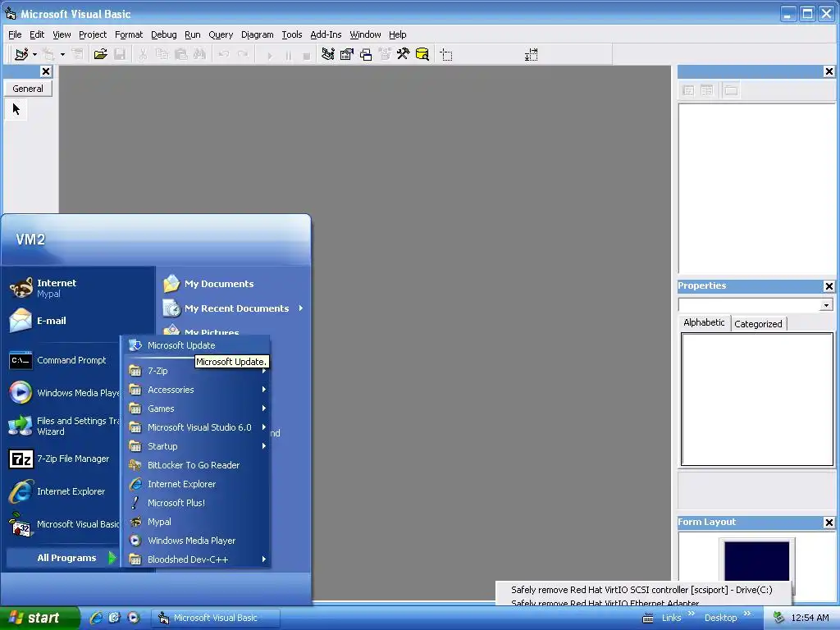Viewport: 840px width, 630px height.
Task: Open the Project menu
Action: point(93,34)
